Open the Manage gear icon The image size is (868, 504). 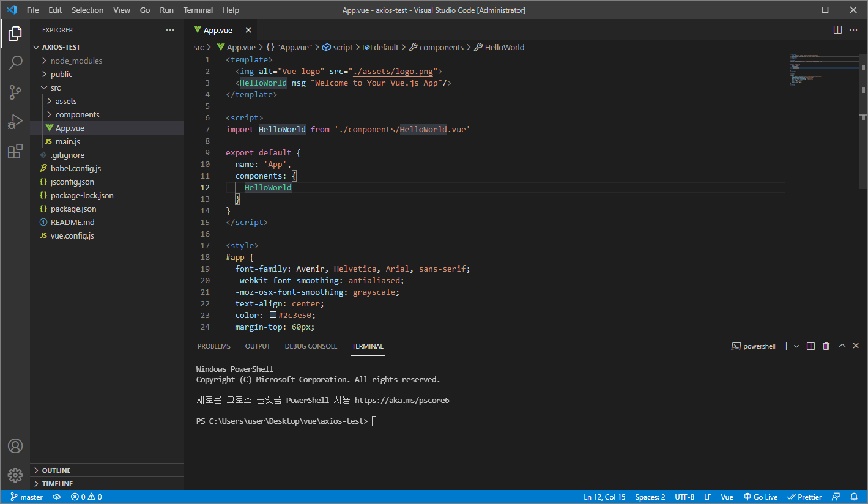15,475
